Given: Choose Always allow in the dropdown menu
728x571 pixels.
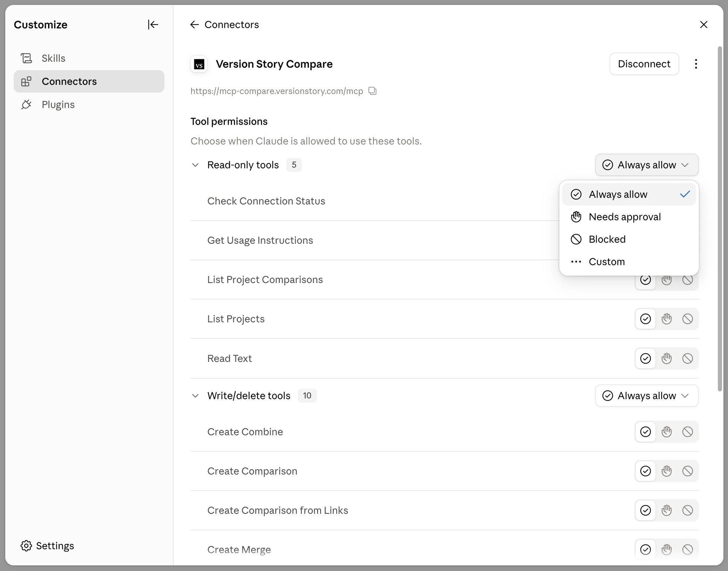Looking at the screenshot, I should point(629,194).
